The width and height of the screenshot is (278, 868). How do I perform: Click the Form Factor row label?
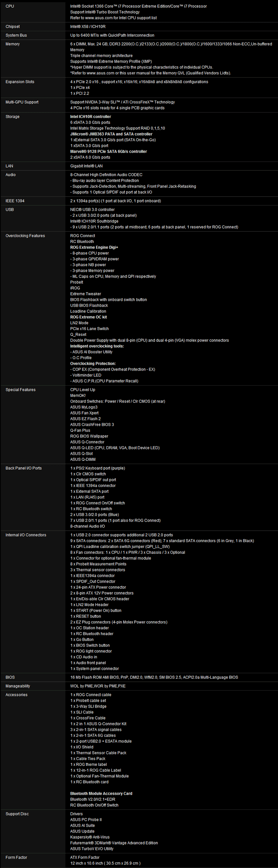(x=16, y=858)
